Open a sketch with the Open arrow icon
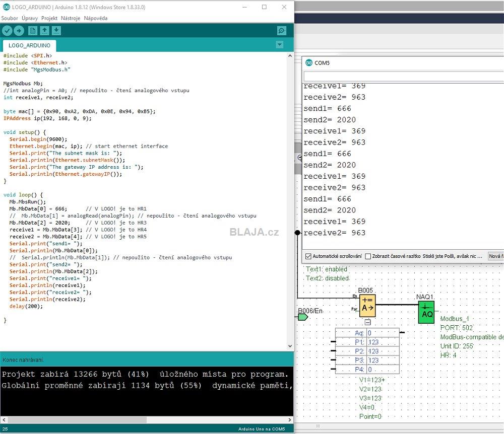The height and width of the screenshot is (434, 504). pos(44,31)
